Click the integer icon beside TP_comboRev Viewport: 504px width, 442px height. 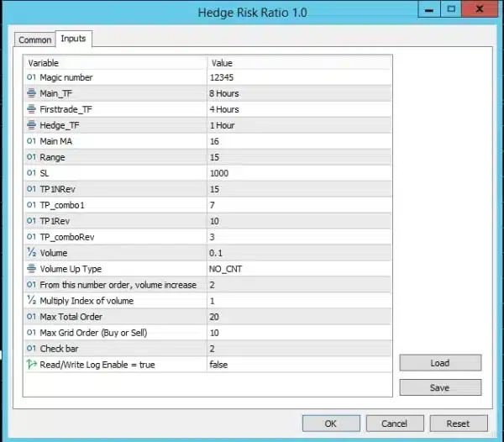tap(31, 237)
